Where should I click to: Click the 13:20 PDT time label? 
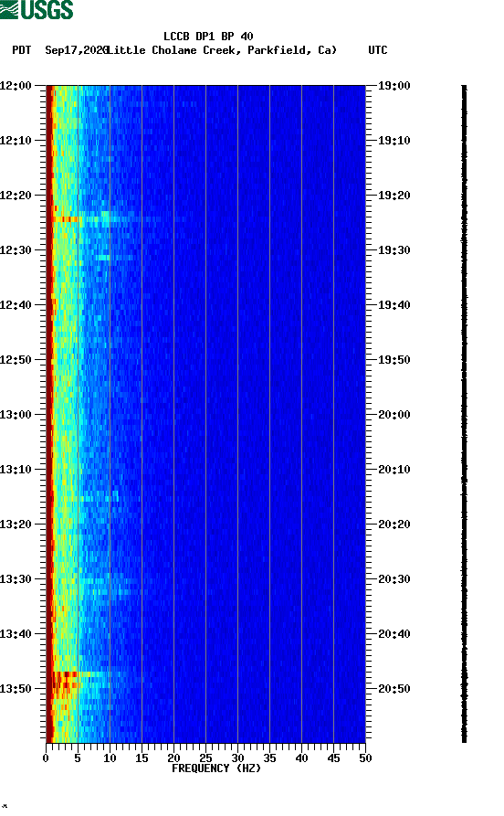coord(16,525)
